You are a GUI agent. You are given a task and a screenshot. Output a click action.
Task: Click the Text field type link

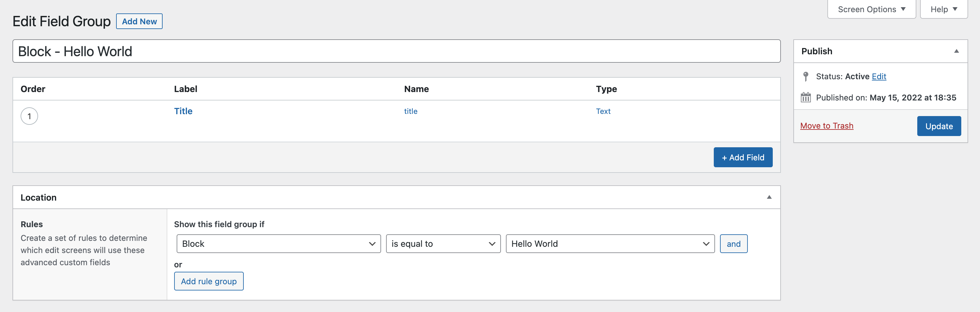click(x=603, y=111)
